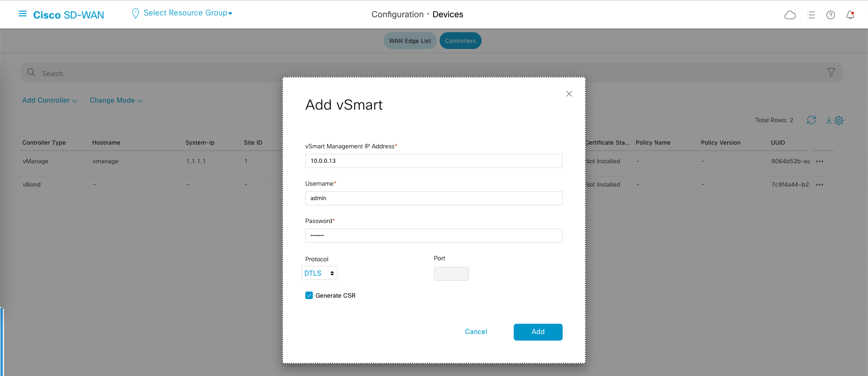Open the help question mark icon
Image resolution: width=868 pixels, height=376 pixels.
[830, 15]
